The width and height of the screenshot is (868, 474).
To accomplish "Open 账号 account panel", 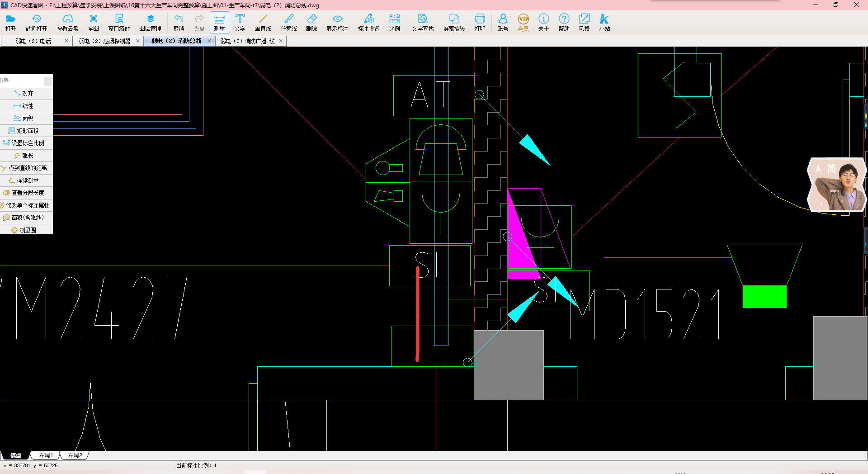I will pyautogui.click(x=503, y=22).
